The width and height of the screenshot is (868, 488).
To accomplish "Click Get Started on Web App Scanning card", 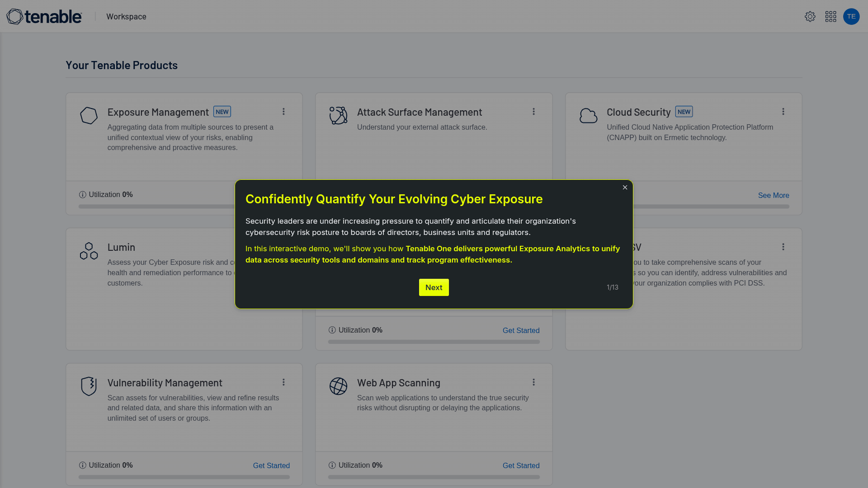I will 521,466.
